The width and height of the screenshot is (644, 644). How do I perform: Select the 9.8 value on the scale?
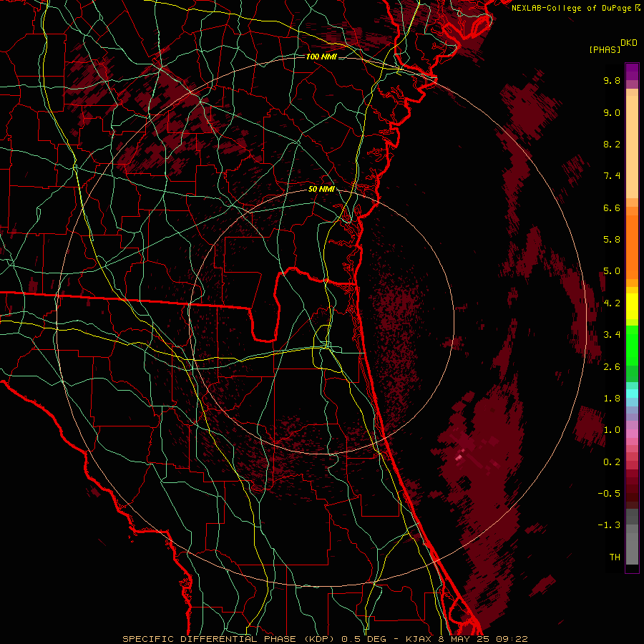(612, 80)
